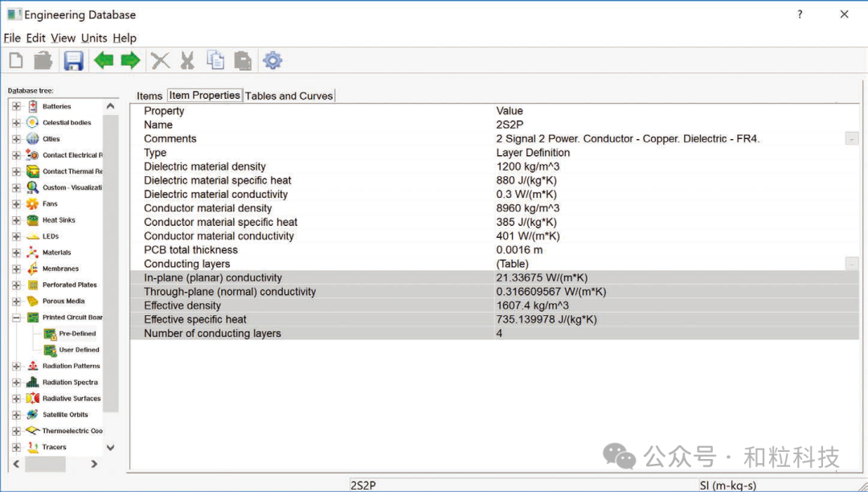Click the Radiation Patterns icon
The width and height of the screenshot is (868, 492).
pyautogui.click(x=33, y=366)
